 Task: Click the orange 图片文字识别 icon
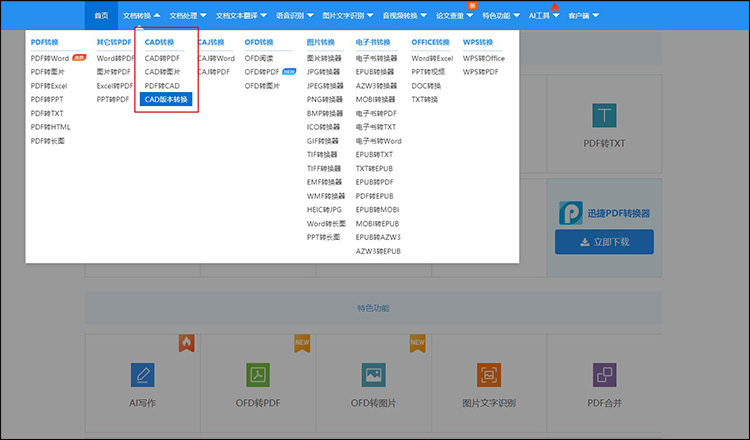tap(489, 374)
